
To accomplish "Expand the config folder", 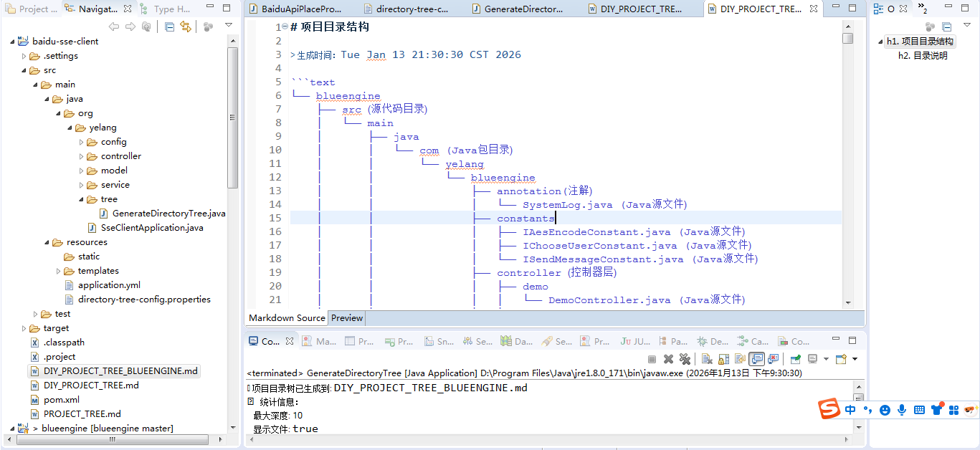I will [x=81, y=142].
